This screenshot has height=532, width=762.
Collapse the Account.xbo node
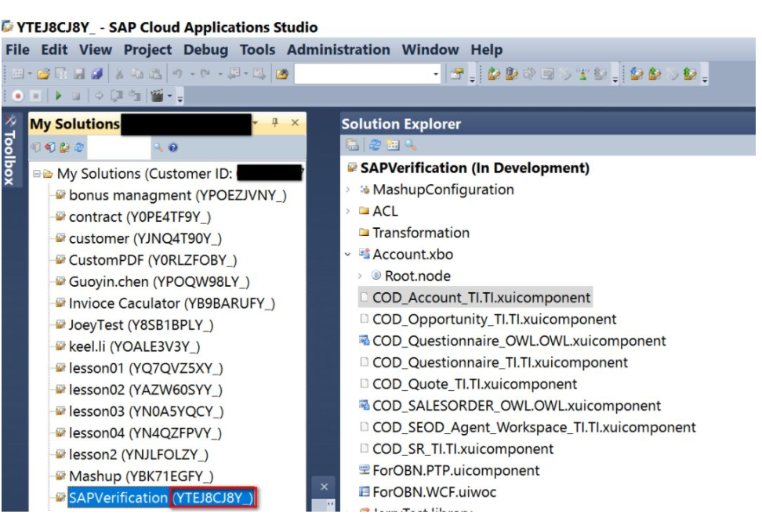tap(348, 254)
